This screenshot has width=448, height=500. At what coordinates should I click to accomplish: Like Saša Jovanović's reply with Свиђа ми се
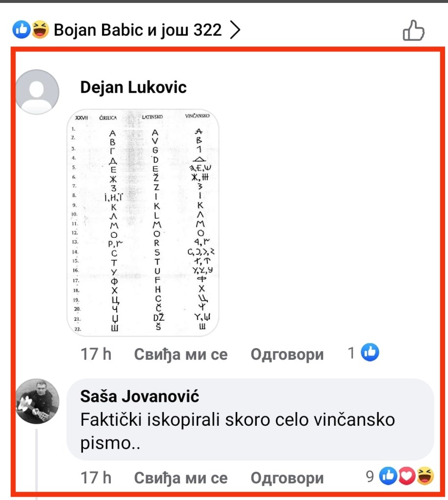(181, 478)
